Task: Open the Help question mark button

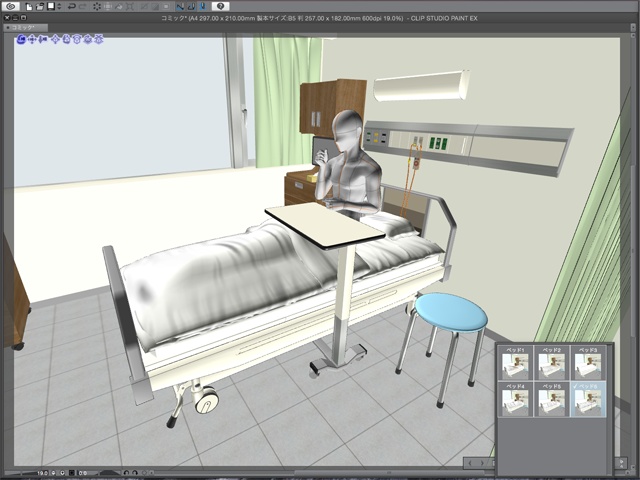Action: 220,7
